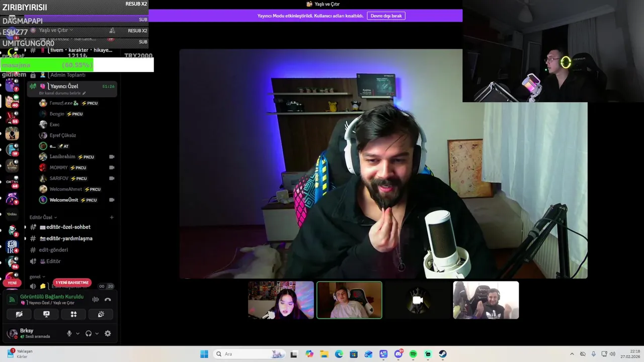Screen dimensions: 644x362
Task: Open the taskbar clock and date
Action: [630, 354]
